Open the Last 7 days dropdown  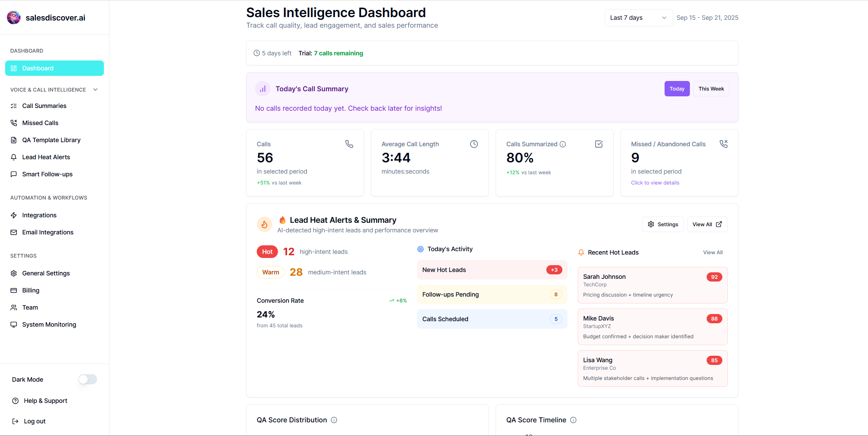tap(638, 18)
